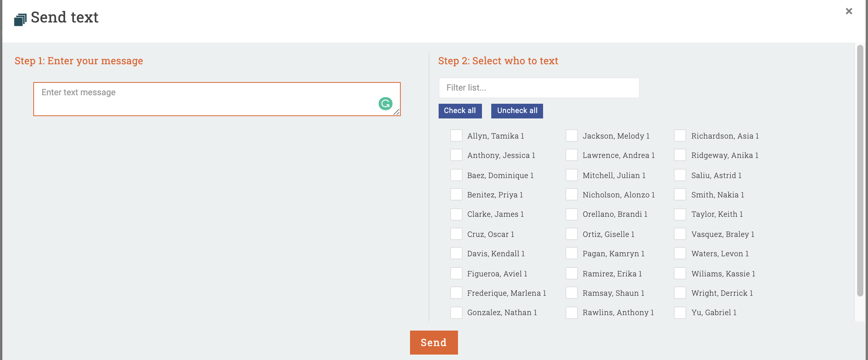The height and width of the screenshot is (360, 868).
Task: Enable the checkbox for Cruz, Oscar
Action: (x=456, y=234)
